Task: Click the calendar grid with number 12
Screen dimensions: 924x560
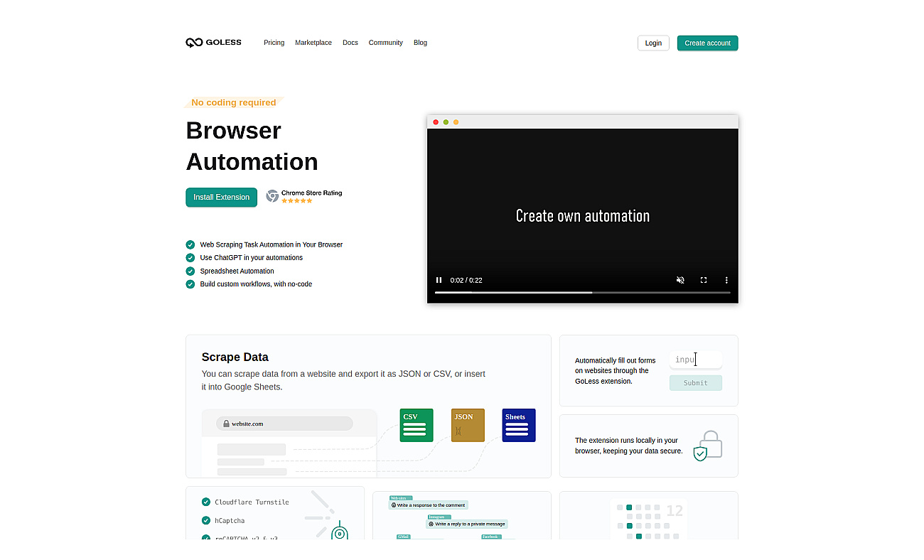Action: [649, 519]
